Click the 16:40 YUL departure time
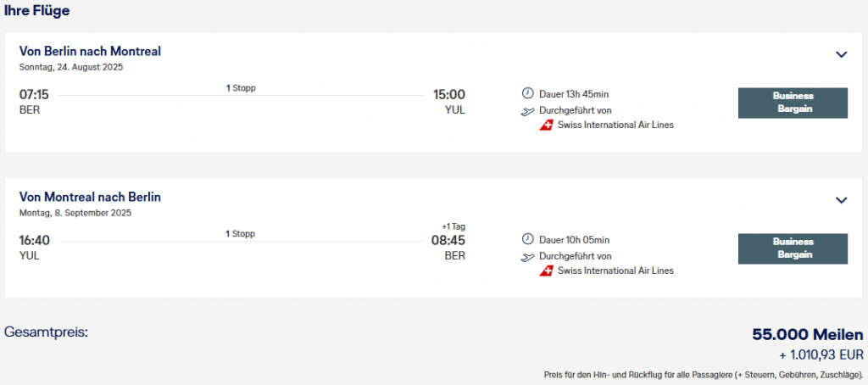 [34, 241]
